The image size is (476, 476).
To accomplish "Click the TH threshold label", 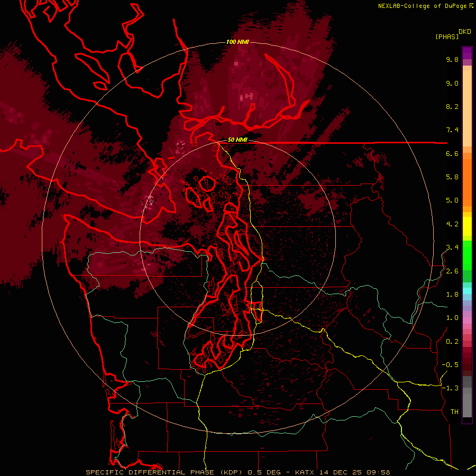I will [454, 412].
